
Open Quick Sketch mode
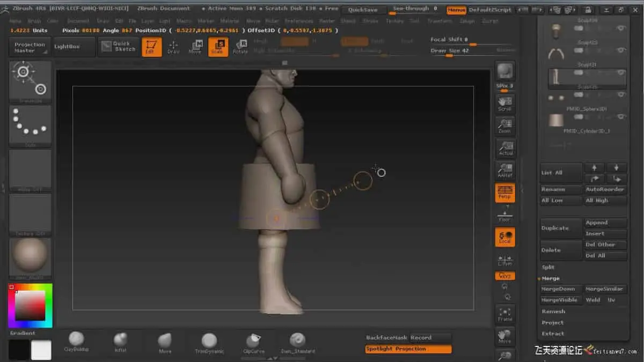click(119, 47)
